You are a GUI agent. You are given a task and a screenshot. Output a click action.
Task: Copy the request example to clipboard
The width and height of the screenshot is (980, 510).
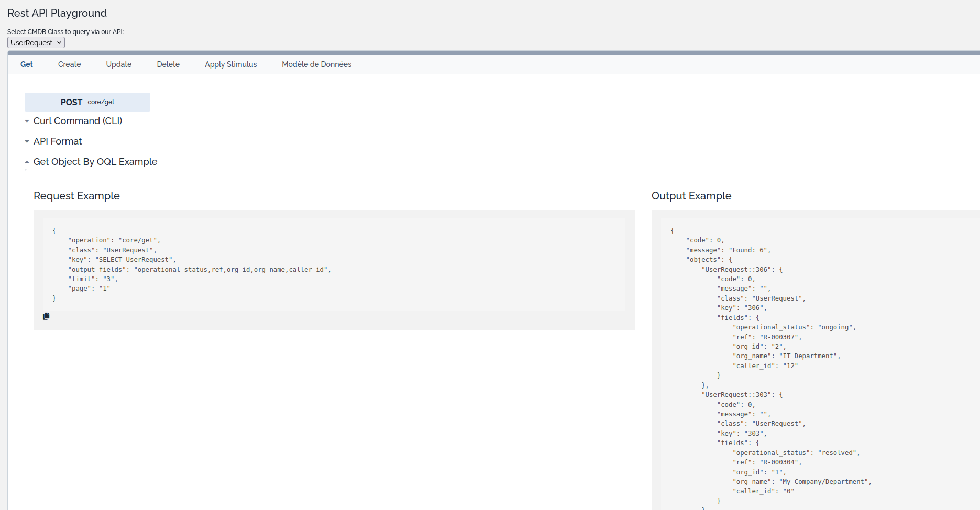[46, 316]
